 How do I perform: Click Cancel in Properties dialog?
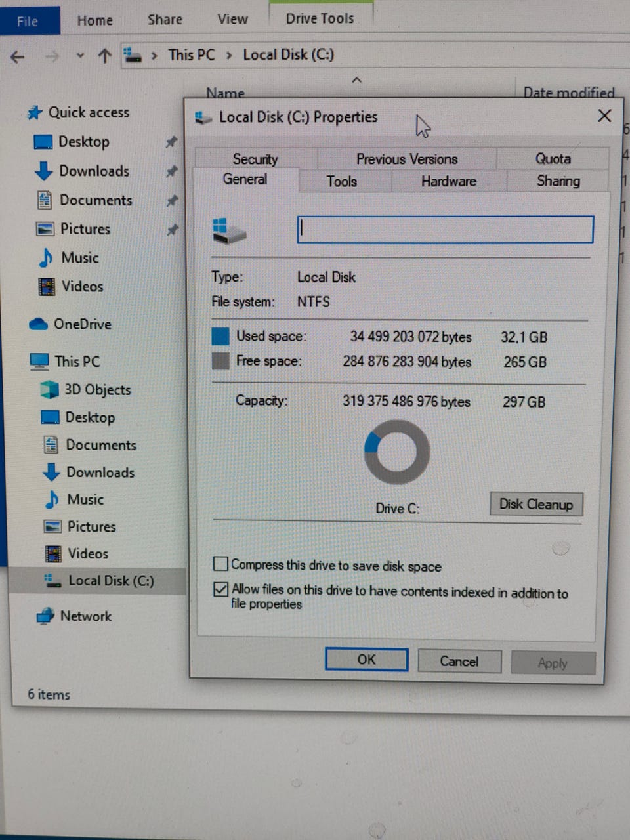pos(459,661)
